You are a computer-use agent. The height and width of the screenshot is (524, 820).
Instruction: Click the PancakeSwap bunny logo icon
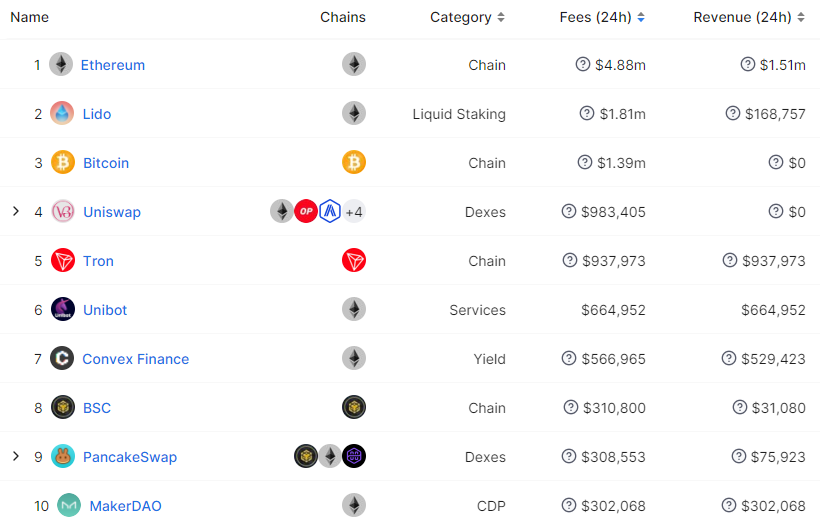coord(63,457)
